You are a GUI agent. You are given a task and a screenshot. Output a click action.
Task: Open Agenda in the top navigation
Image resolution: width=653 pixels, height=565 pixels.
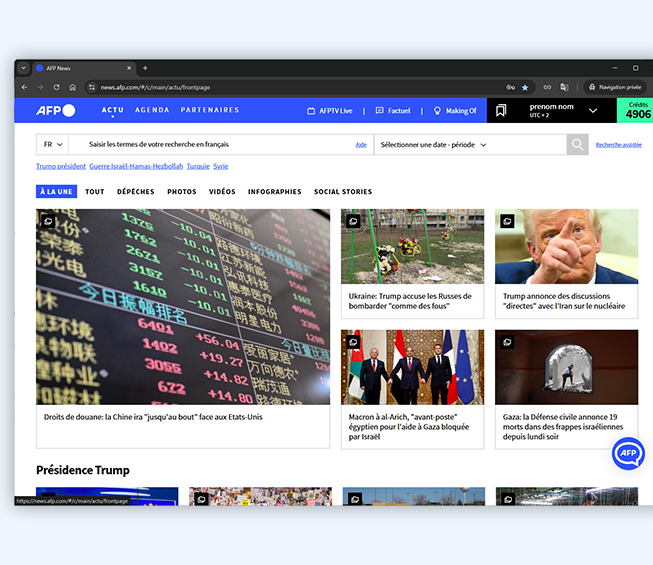pos(152,110)
